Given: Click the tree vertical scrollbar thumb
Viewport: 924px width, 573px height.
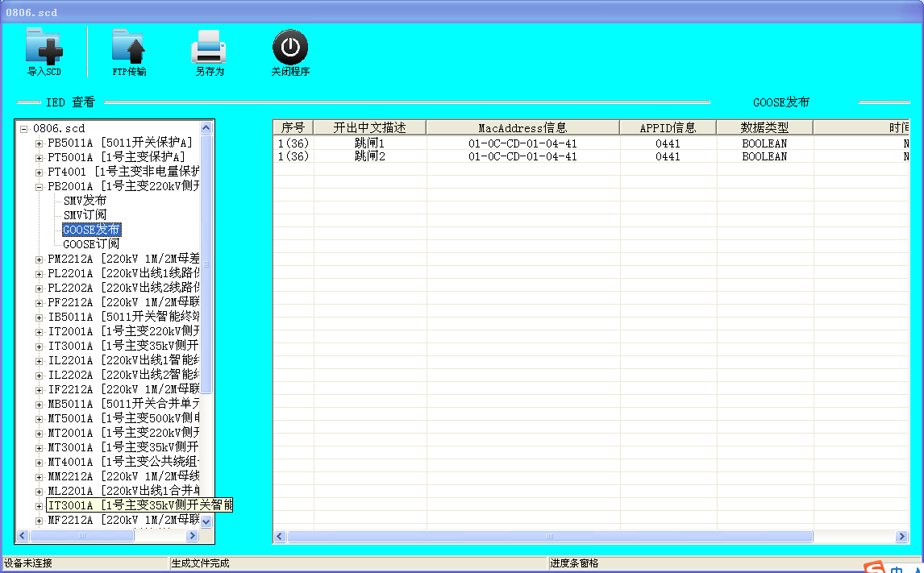Looking at the screenshot, I should point(206,264).
